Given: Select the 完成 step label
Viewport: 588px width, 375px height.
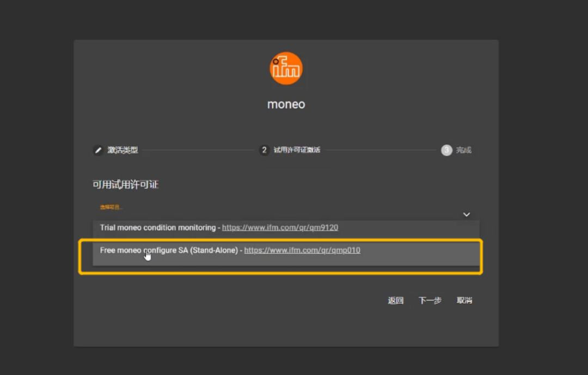Looking at the screenshot, I should [464, 150].
